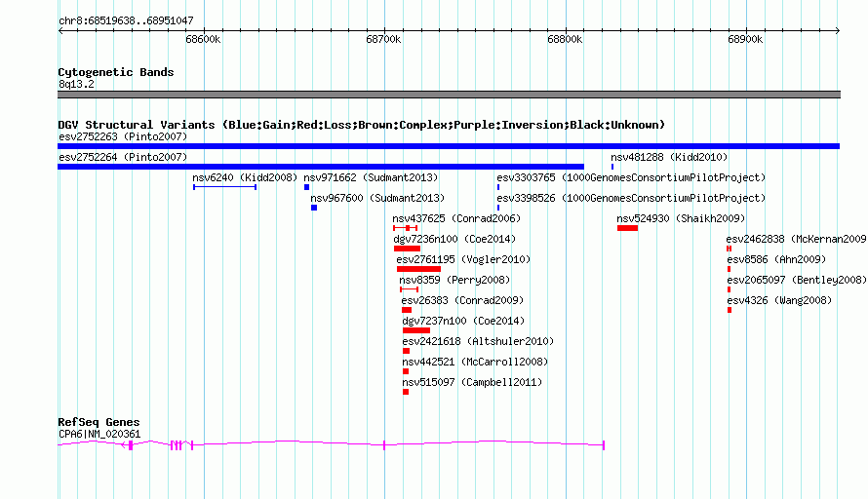Click the esv4326 (Wang2008) red marker

(730, 310)
